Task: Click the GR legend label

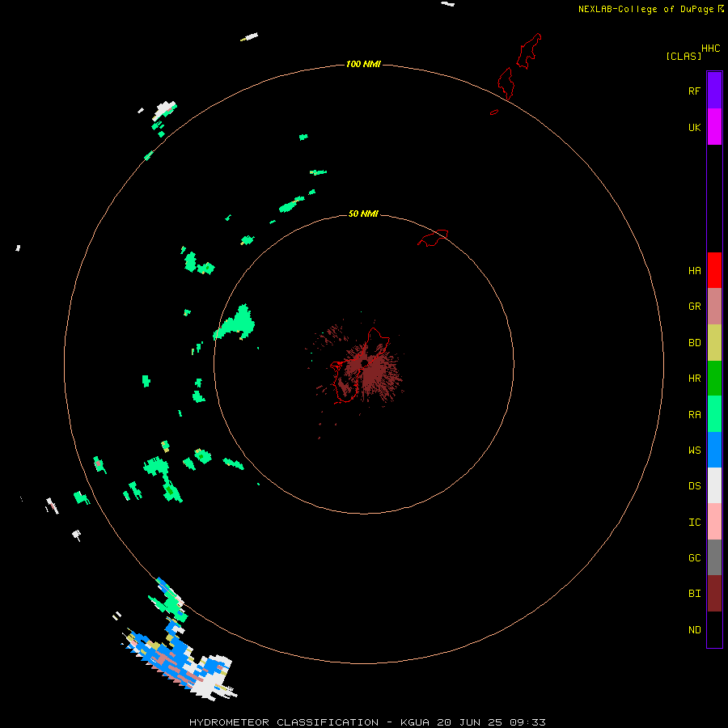Action: (694, 307)
